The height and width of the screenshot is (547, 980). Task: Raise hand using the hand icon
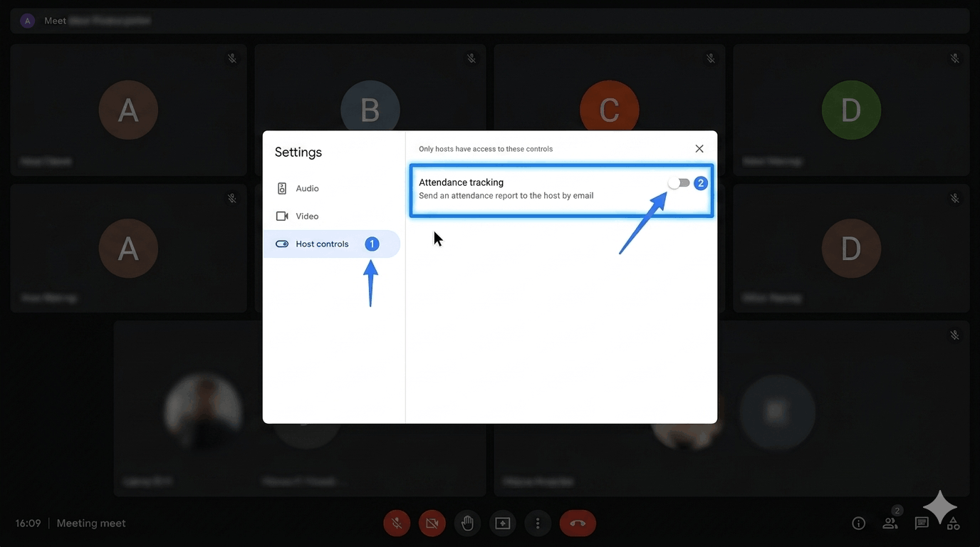pos(467,523)
